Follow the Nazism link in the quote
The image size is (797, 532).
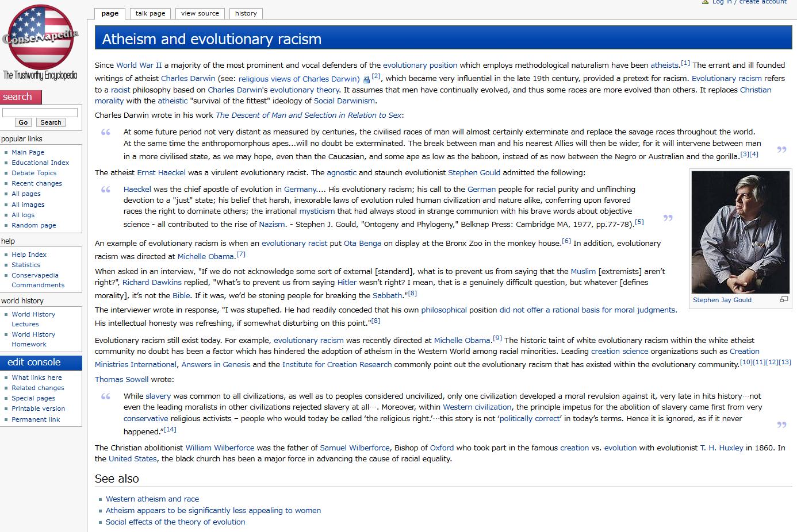(x=272, y=225)
